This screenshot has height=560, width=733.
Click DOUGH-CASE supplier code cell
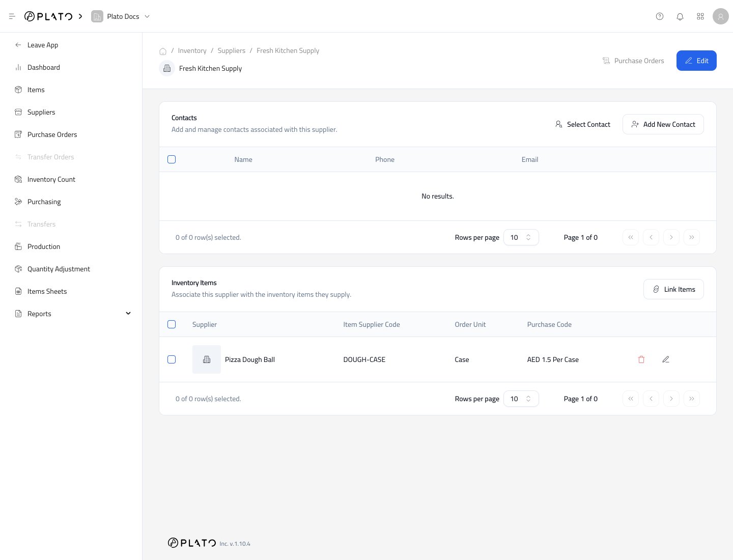pyautogui.click(x=364, y=359)
